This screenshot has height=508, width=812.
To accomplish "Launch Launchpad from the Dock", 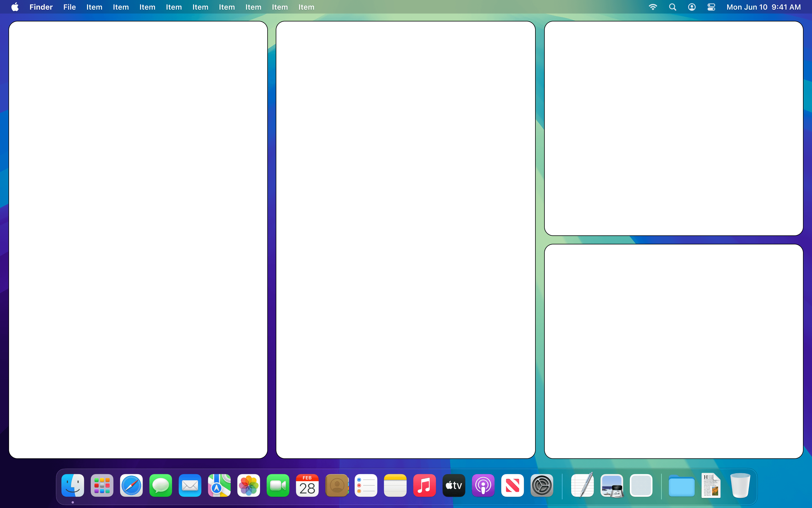I will click(102, 485).
